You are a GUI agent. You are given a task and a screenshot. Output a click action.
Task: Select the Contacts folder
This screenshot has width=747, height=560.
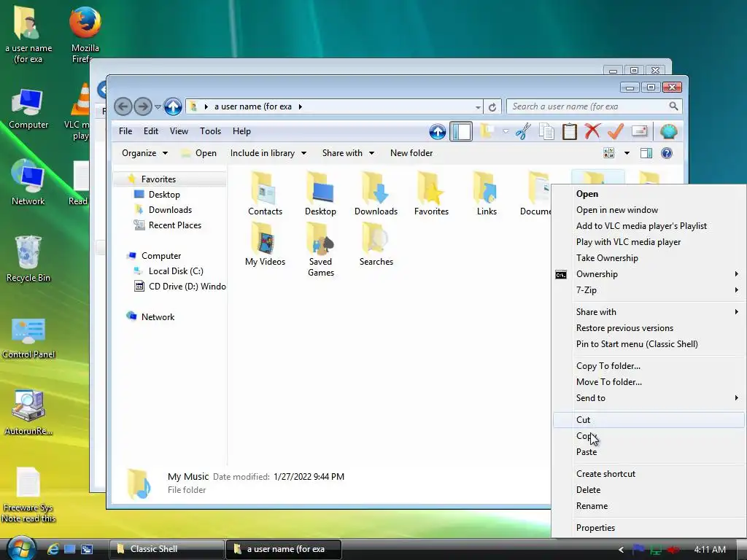pyautogui.click(x=265, y=194)
